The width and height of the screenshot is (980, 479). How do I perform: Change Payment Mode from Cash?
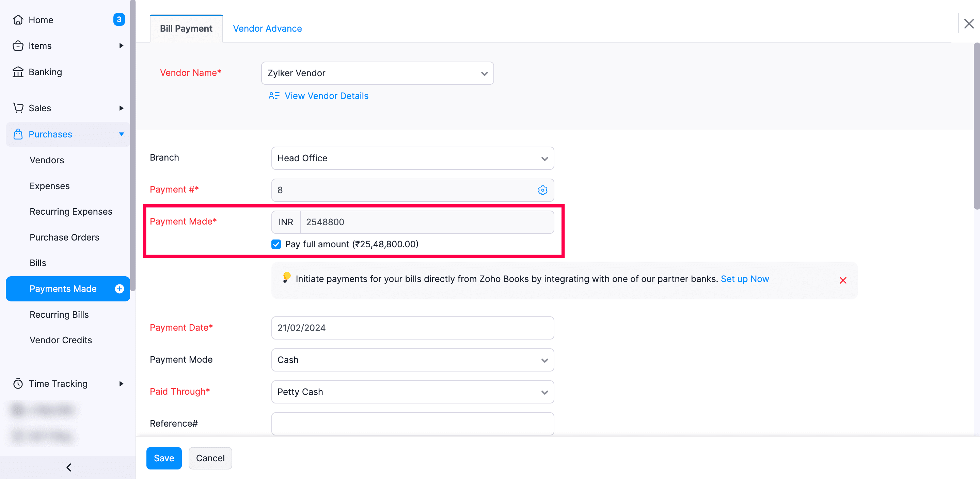[x=544, y=360]
